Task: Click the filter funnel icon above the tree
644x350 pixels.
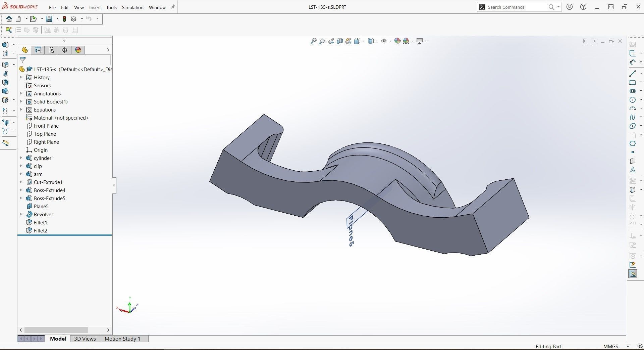Action: point(23,60)
